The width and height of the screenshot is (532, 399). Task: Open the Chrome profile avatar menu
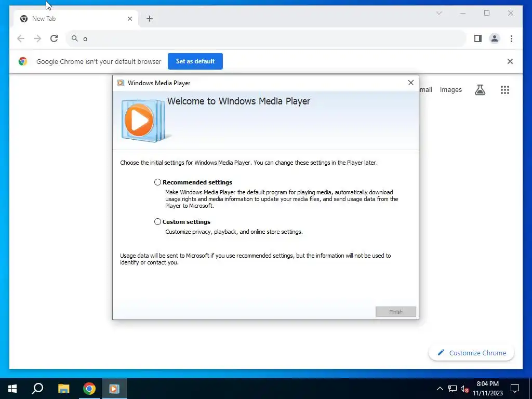coord(495,38)
